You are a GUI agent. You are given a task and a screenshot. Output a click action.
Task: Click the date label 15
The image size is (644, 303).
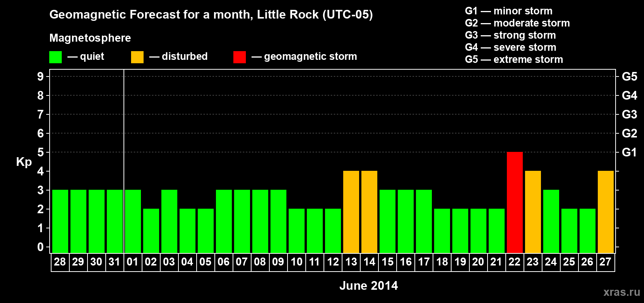pyautogui.click(x=387, y=262)
